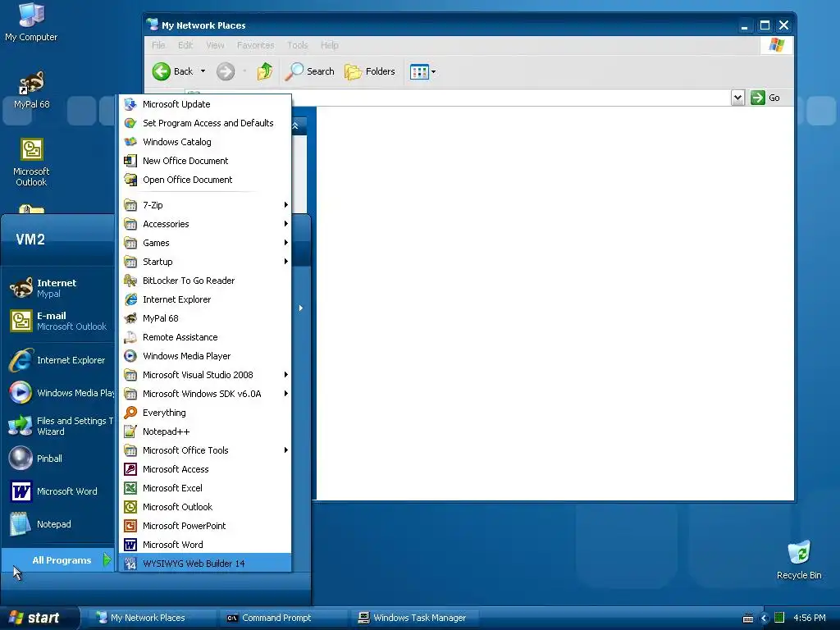The width and height of the screenshot is (840, 630).
Task: Open Notepad from Start menu pinned list
Action: click(x=59, y=524)
